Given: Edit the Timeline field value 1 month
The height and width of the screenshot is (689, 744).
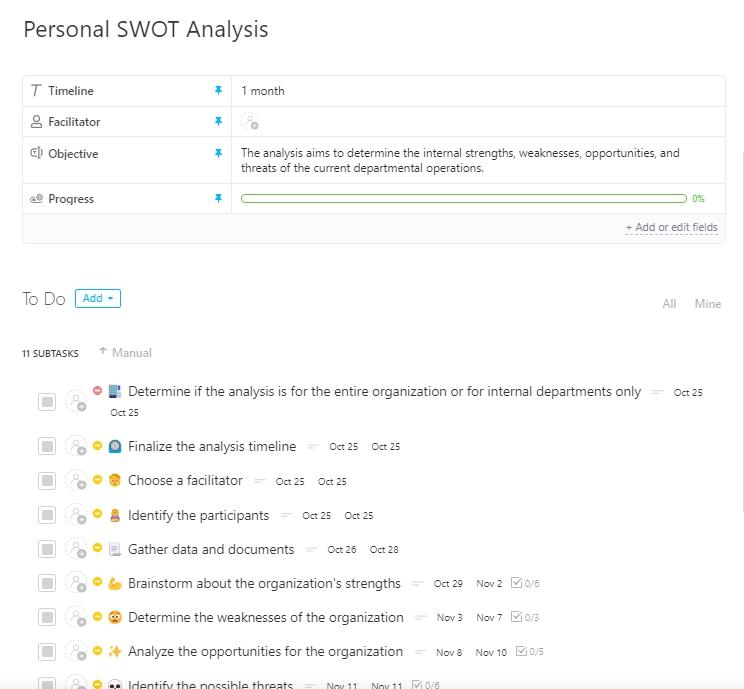Looking at the screenshot, I should coord(263,91).
